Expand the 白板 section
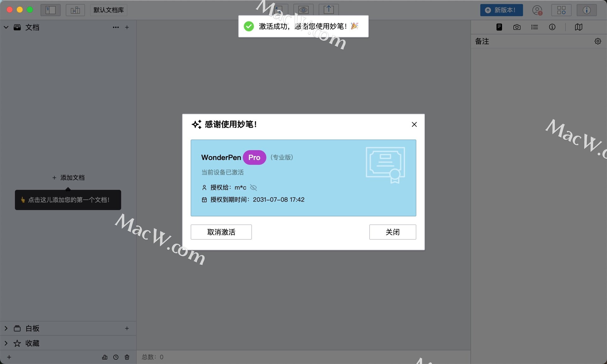 pyautogui.click(x=6, y=328)
